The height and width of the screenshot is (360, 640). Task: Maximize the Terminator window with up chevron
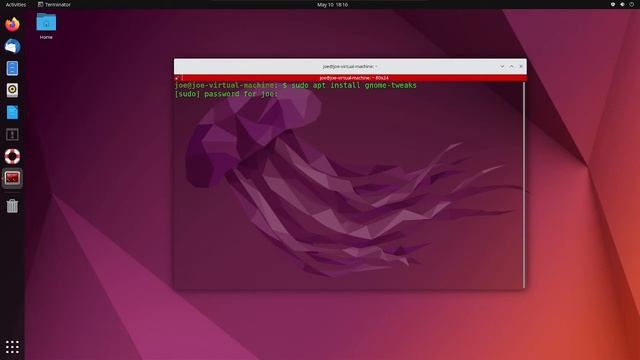click(x=511, y=66)
